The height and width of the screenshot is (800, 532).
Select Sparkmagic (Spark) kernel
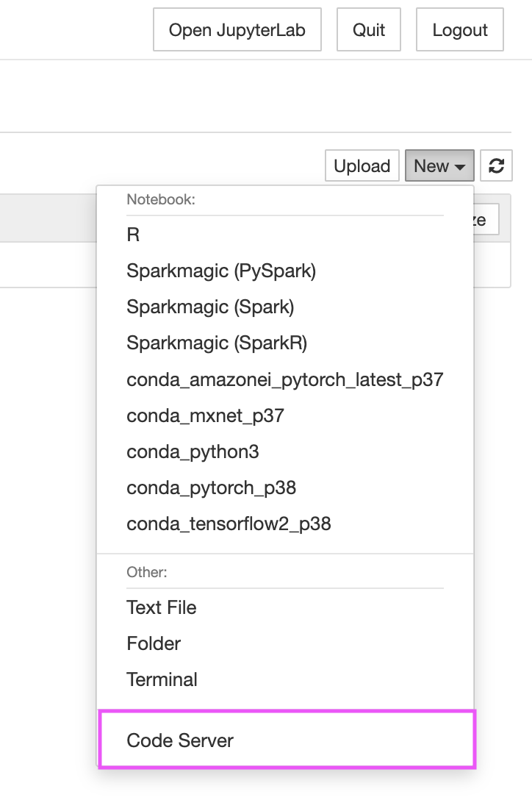pyautogui.click(x=285, y=307)
